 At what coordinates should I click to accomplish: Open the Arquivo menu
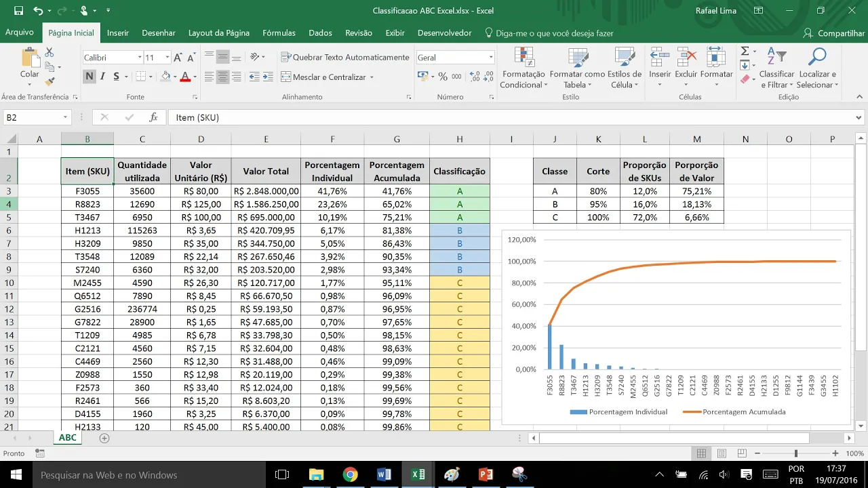tap(20, 33)
